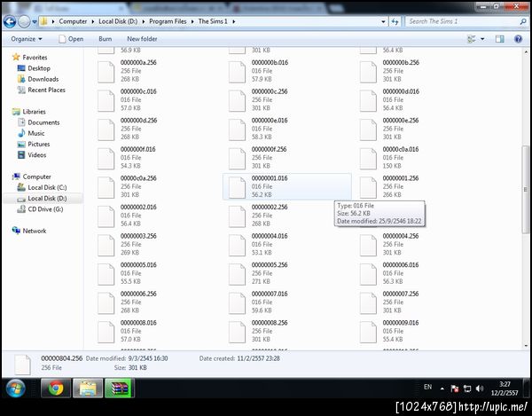Click the vertical scrollbar thumb
The image size is (532, 416).
(x=525, y=189)
